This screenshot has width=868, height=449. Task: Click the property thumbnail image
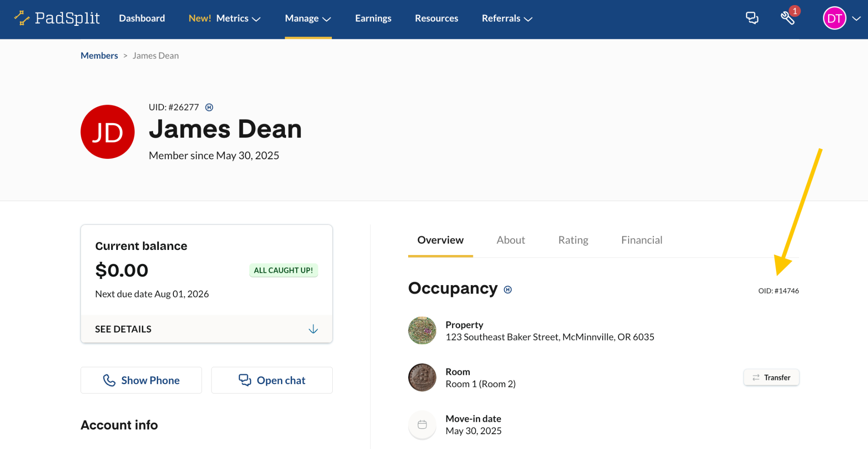[x=422, y=330]
